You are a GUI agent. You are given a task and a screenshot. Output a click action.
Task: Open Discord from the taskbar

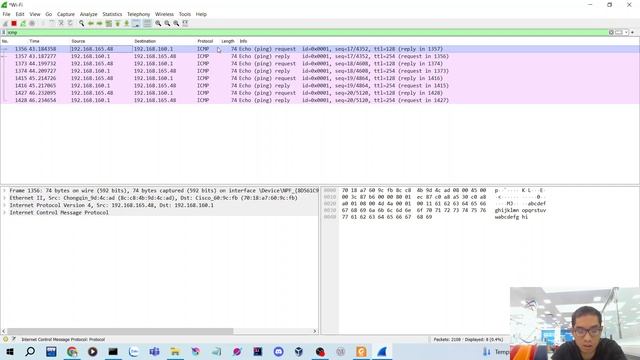pyautogui.click(x=278, y=351)
